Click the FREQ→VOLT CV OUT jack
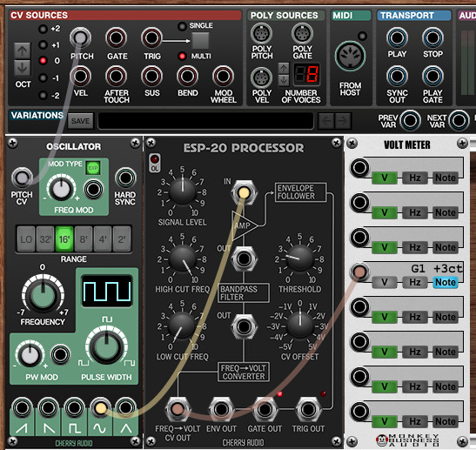476x450 pixels. pyautogui.click(x=178, y=409)
